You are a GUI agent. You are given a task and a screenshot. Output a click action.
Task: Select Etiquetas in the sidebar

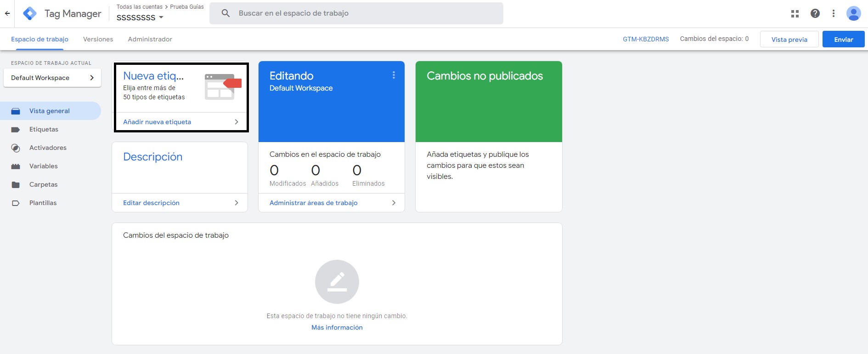[44, 129]
